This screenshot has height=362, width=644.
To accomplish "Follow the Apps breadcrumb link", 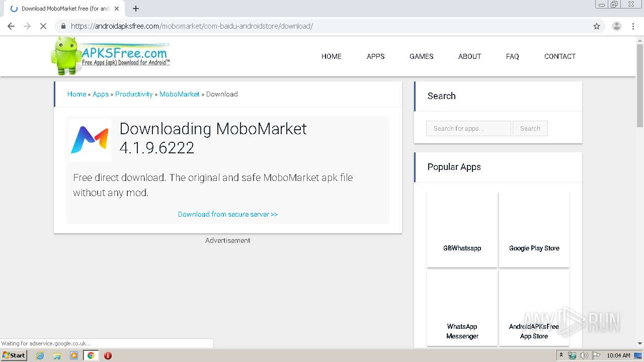I will (101, 94).
